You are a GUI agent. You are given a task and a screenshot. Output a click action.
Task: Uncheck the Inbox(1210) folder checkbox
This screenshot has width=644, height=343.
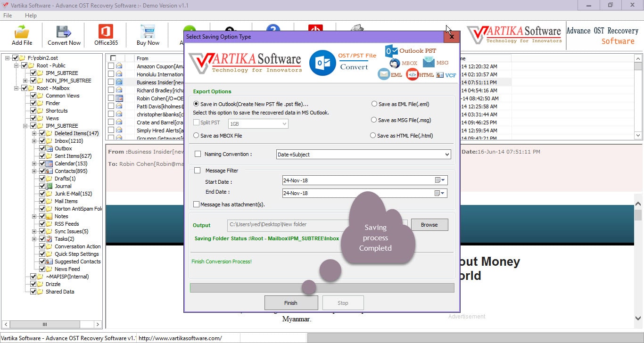(x=42, y=141)
